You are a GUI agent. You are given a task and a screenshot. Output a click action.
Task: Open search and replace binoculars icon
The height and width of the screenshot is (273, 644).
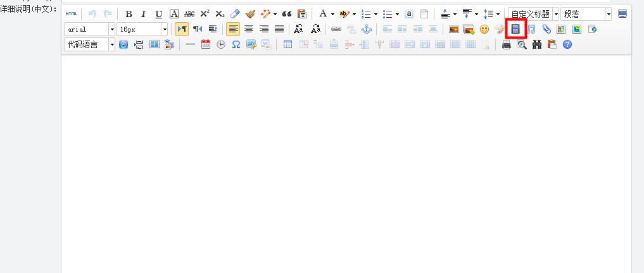point(537,45)
